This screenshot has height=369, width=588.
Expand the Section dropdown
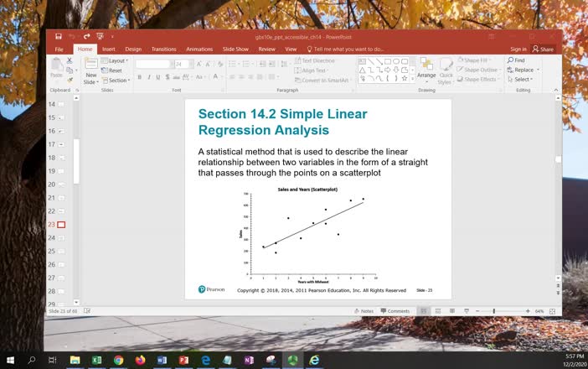(116, 81)
